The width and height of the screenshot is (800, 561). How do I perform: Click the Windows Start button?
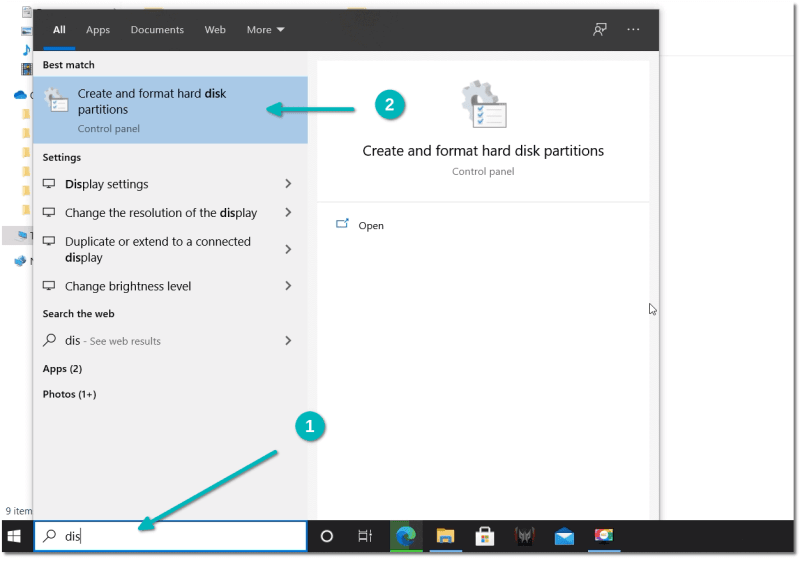tap(15, 537)
